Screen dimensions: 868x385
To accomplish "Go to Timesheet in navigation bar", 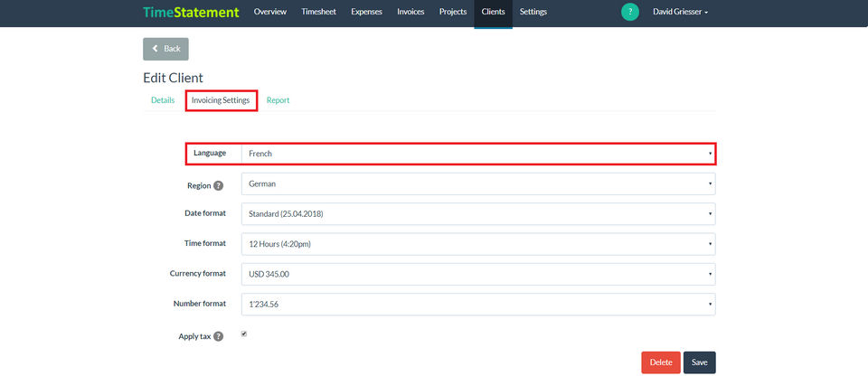I will click(x=319, y=12).
